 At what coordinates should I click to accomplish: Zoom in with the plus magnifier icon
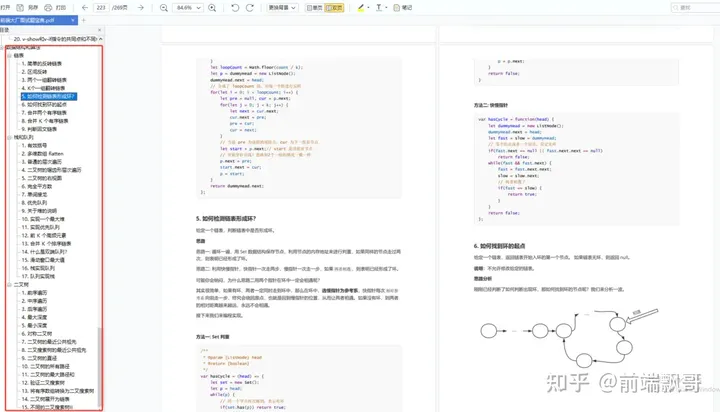click(x=212, y=8)
